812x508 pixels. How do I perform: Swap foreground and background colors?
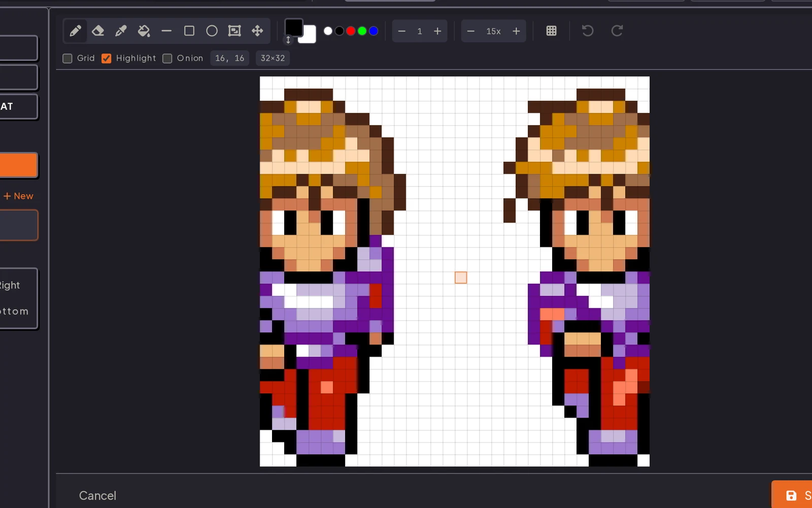(x=288, y=40)
